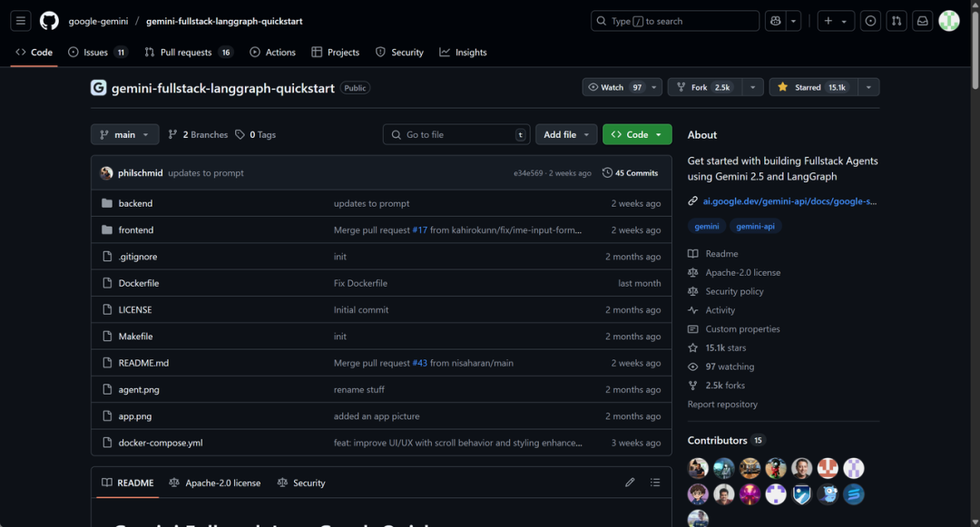Open pull request #43 link
Image resolution: width=980 pixels, height=527 pixels.
coord(420,363)
